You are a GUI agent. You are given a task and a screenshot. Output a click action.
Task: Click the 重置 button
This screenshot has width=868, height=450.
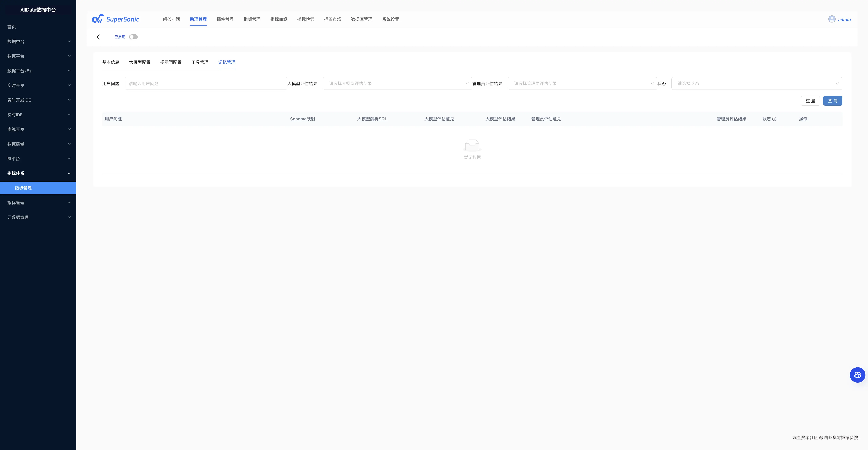pos(810,101)
